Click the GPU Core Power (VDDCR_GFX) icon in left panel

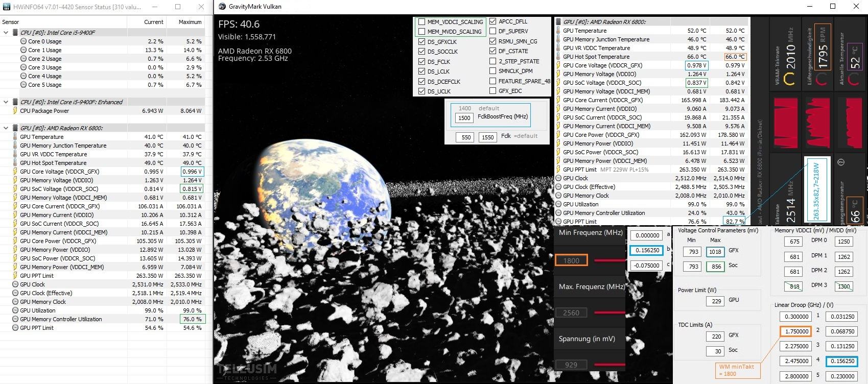click(15, 241)
